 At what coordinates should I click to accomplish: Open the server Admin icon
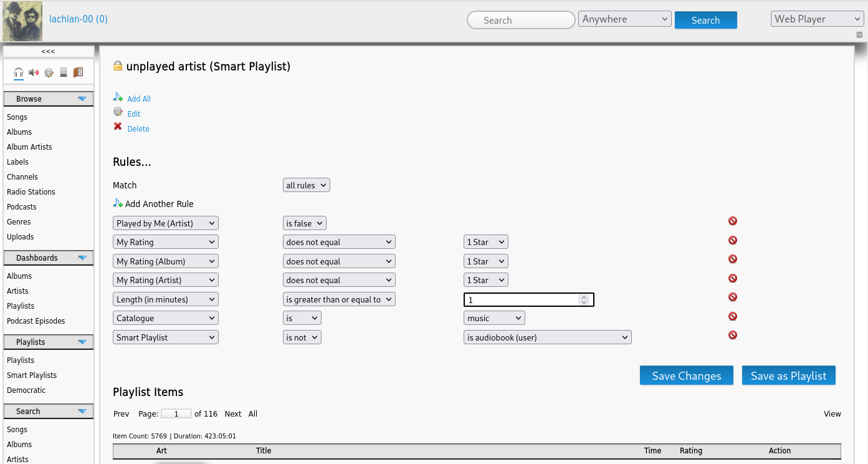(x=64, y=72)
